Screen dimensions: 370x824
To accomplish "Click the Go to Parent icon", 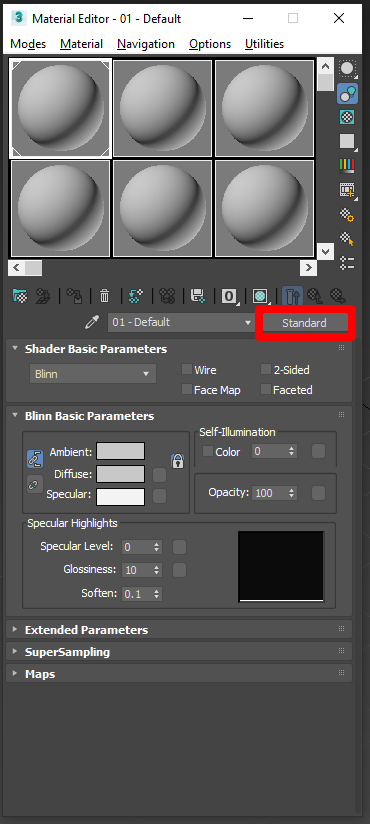I will click(x=315, y=296).
